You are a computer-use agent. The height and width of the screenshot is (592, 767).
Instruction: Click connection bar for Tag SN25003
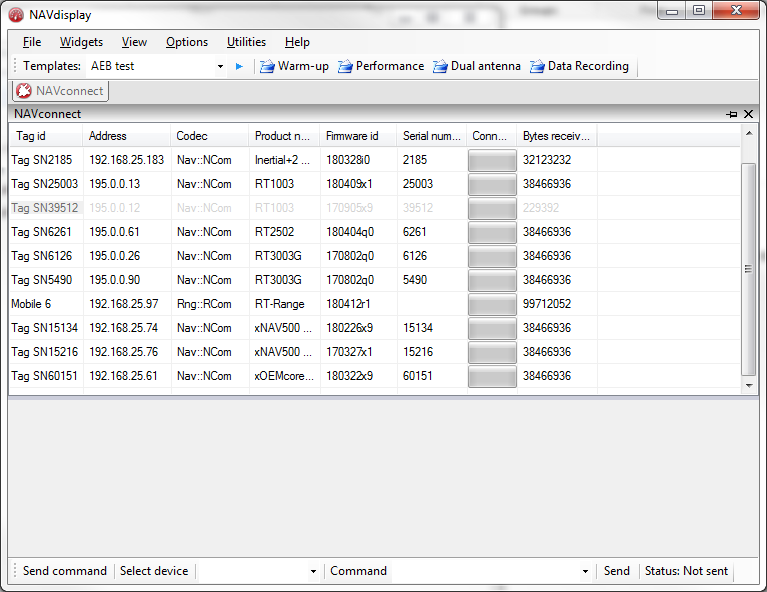(x=492, y=184)
